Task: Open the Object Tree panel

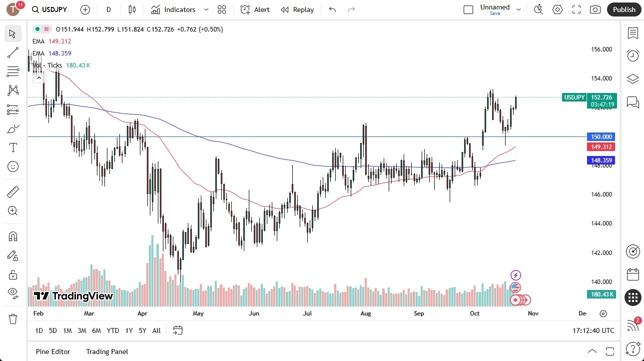Action: pyautogui.click(x=633, y=78)
